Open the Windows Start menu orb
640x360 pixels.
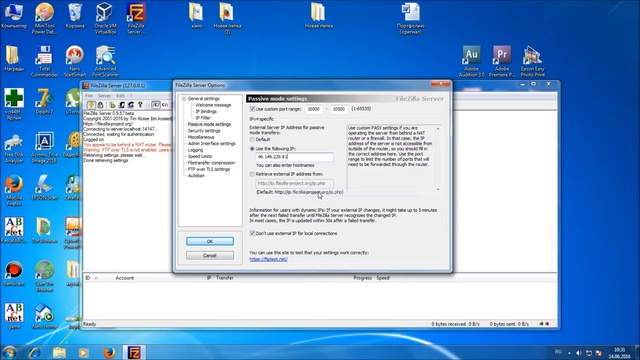[x=9, y=352]
